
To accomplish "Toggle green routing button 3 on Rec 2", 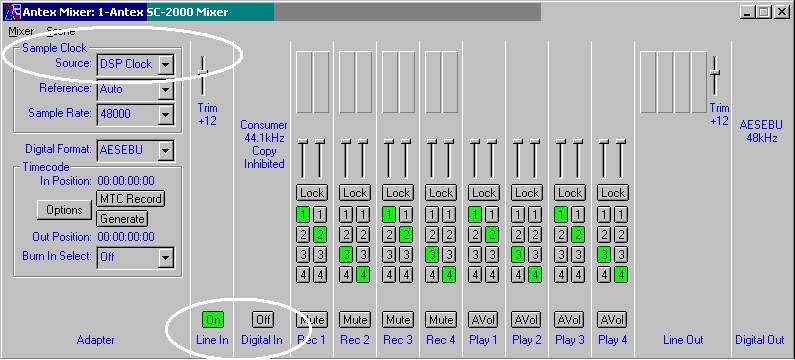I will (x=346, y=255).
